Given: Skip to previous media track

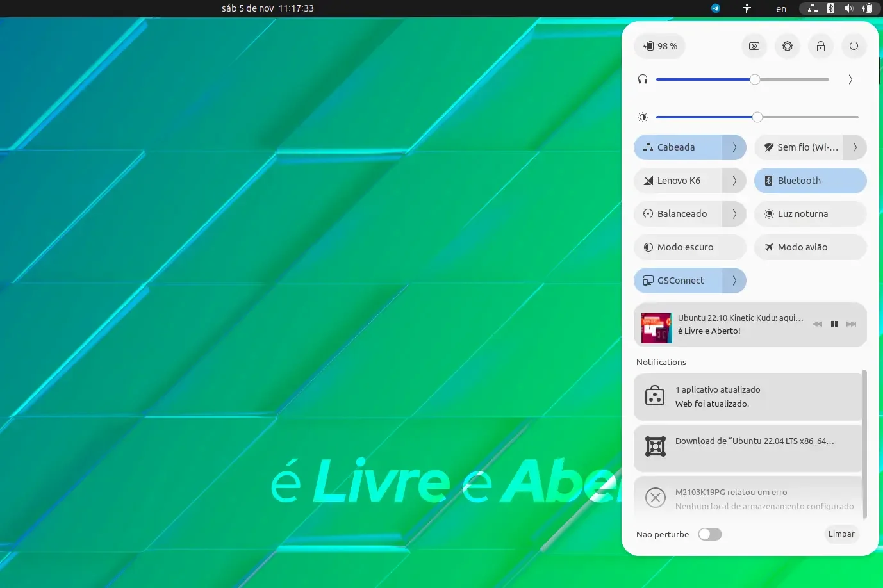Looking at the screenshot, I should (817, 324).
